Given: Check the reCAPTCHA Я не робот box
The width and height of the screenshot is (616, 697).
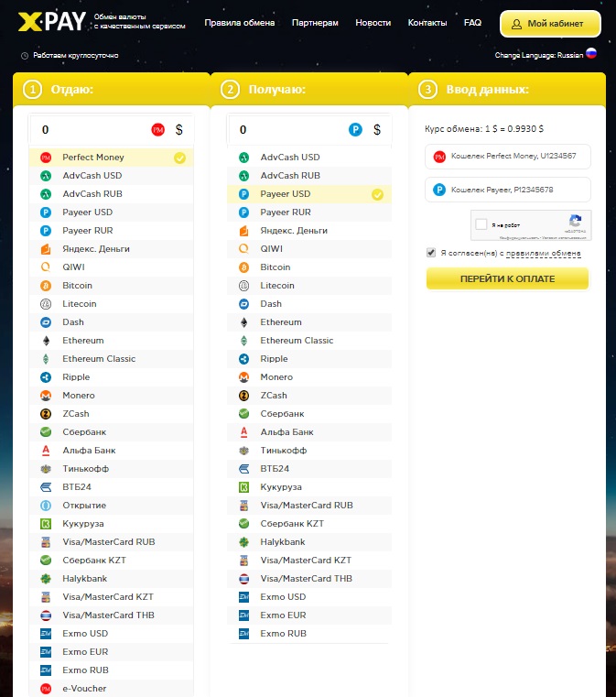Looking at the screenshot, I should coord(481,224).
